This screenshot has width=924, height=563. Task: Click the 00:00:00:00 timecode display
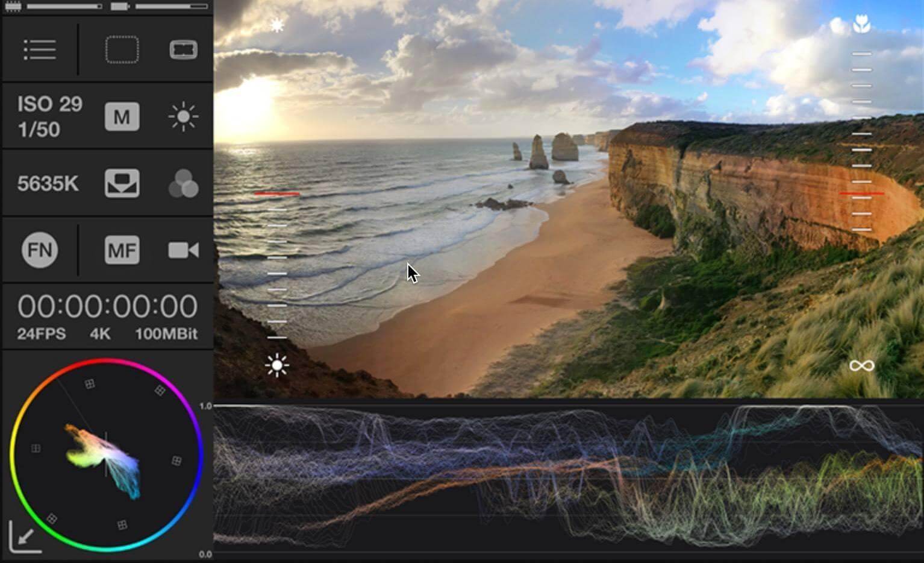tap(107, 306)
